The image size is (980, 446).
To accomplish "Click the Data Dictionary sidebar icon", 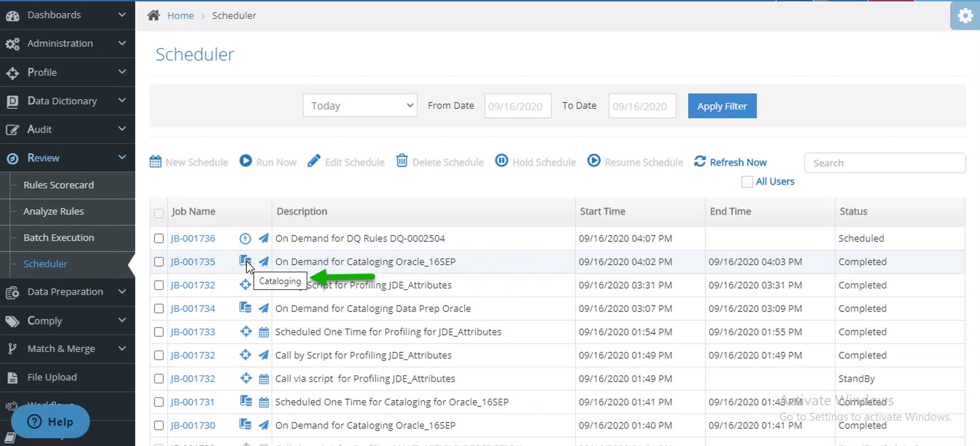I will pos(13,102).
